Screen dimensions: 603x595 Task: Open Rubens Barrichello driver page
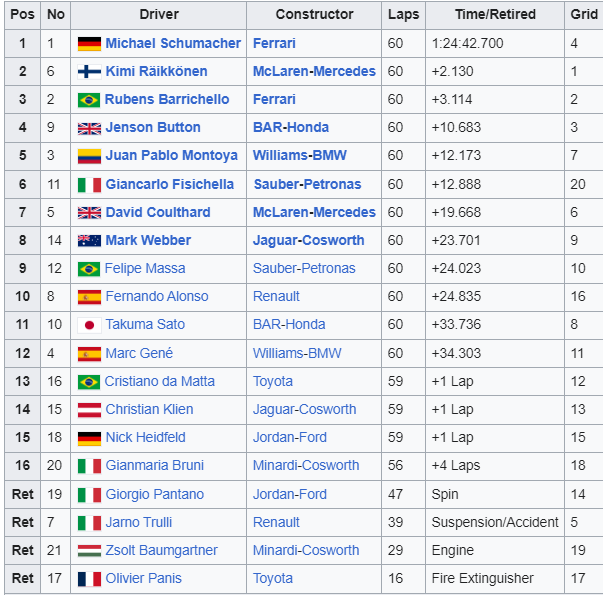point(167,99)
